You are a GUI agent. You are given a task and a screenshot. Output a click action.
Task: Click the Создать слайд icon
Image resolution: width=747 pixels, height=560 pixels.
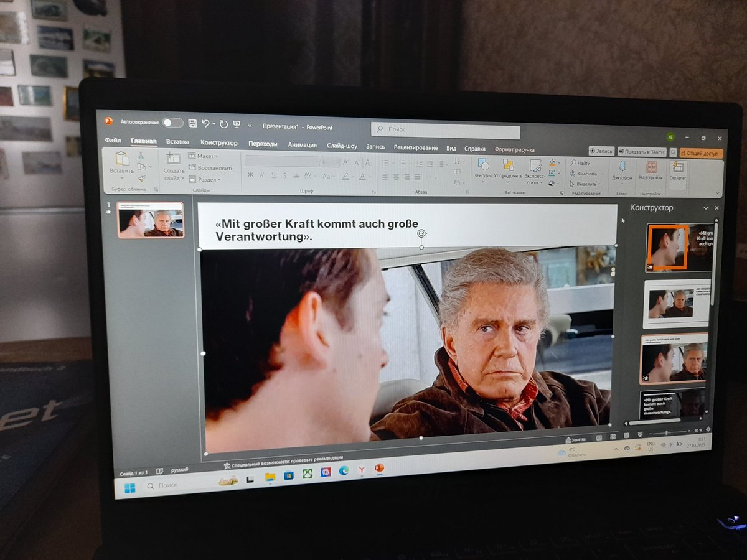pos(174,159)
